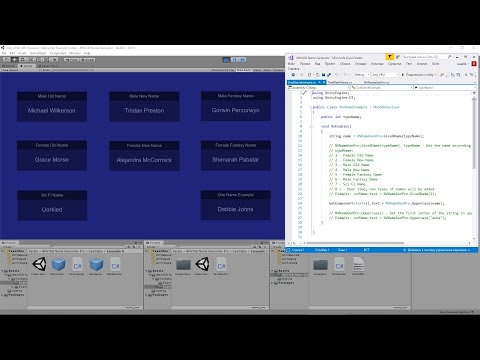Toggle Mute Audio in Game view

tap(244, 70)
